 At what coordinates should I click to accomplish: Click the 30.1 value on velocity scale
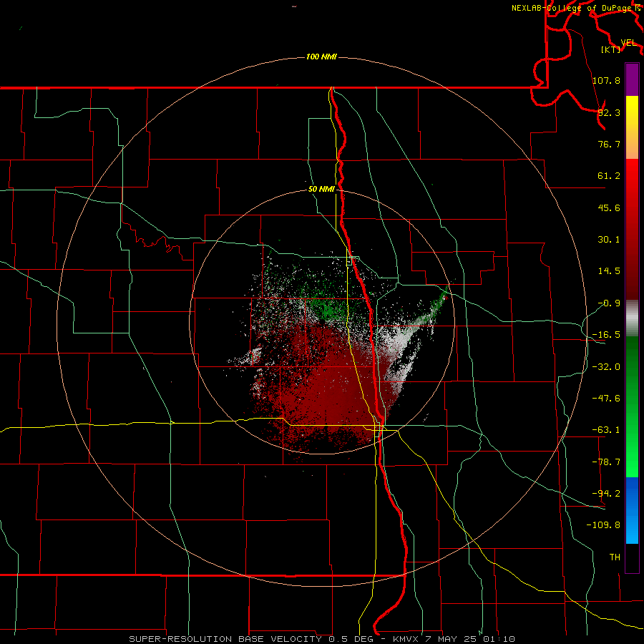click(x=609, y=240)
